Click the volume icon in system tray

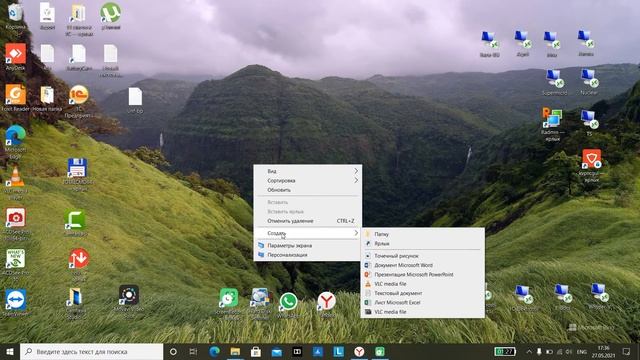[569, 351]
